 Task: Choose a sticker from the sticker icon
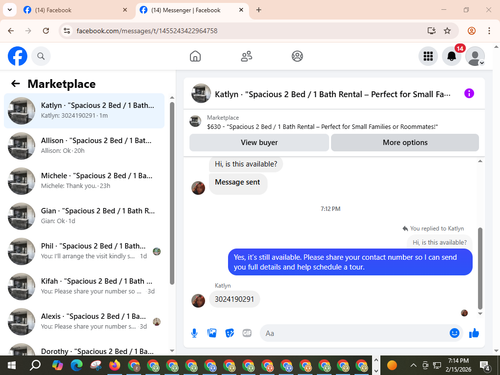click(x=229, y=333)
